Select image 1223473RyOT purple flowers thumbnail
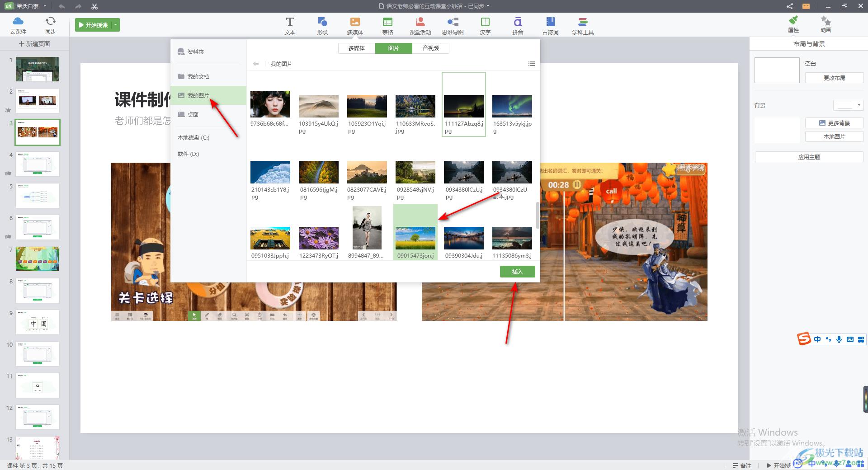 (319, 238)
